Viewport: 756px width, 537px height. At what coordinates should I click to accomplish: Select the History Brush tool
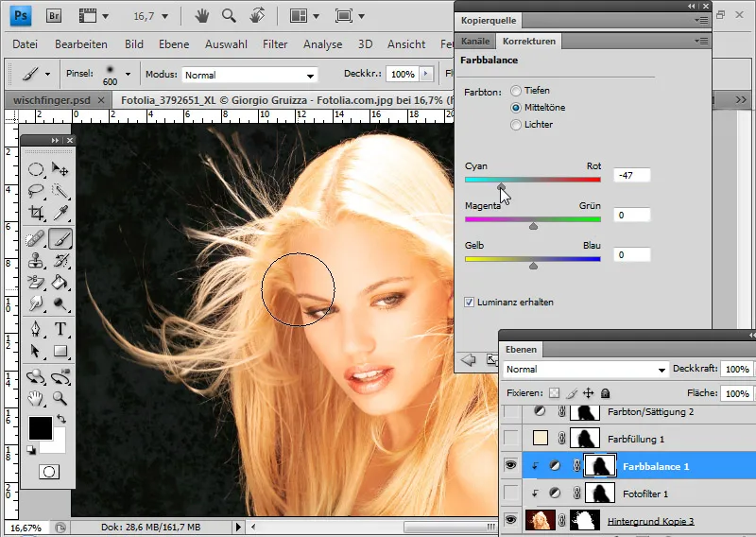(60, 261)
